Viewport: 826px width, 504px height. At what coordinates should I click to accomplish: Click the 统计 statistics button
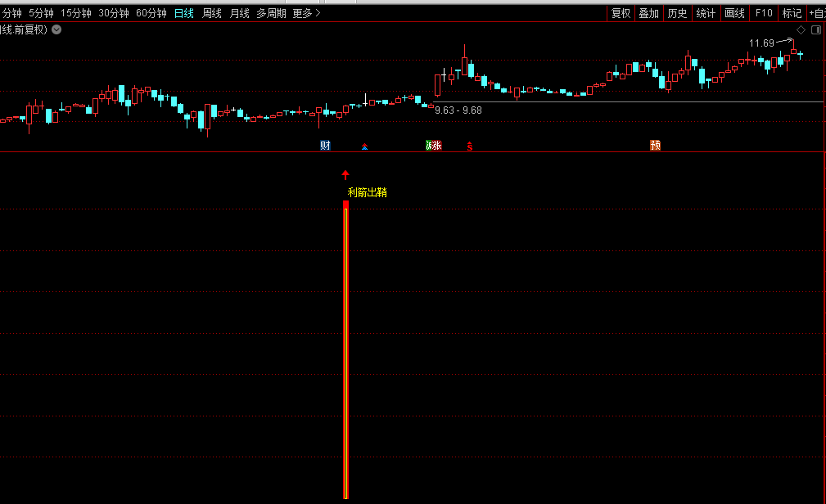click(x=705, y=13)
